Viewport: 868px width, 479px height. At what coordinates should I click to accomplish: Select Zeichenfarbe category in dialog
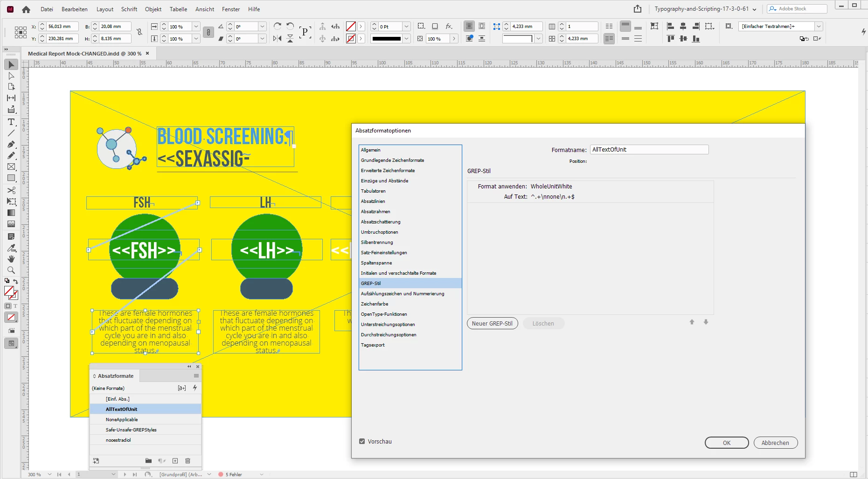(410, 304)
